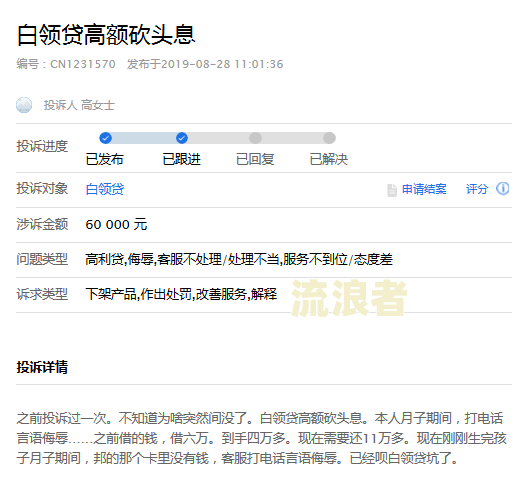This screenshot has width=530, height=478.
Task: Click the 申请结案 link
Action: tap(424, 189)
